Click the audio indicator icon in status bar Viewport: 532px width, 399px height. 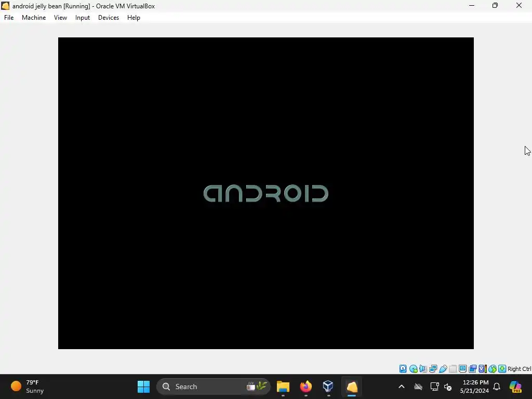[423, 369]
